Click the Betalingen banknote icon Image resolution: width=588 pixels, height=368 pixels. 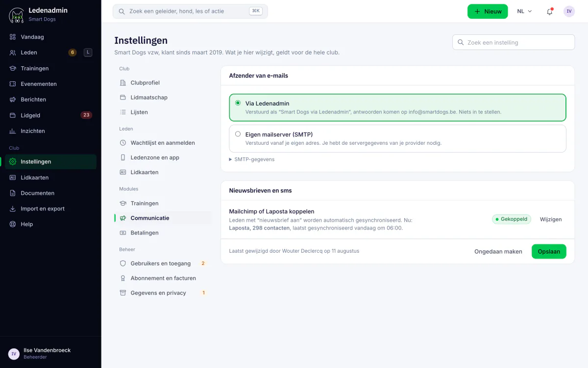tap(123, 233)
